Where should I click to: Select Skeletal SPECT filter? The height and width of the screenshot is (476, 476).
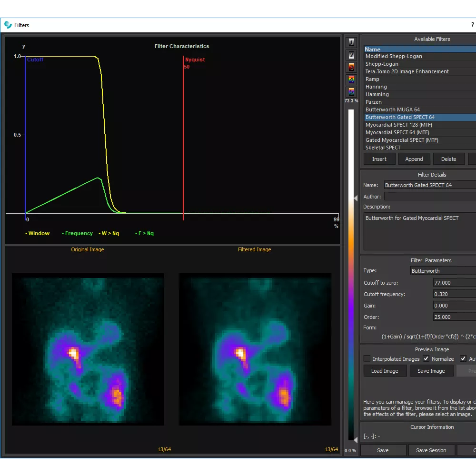pyautogui.click(x=420, y=147)
